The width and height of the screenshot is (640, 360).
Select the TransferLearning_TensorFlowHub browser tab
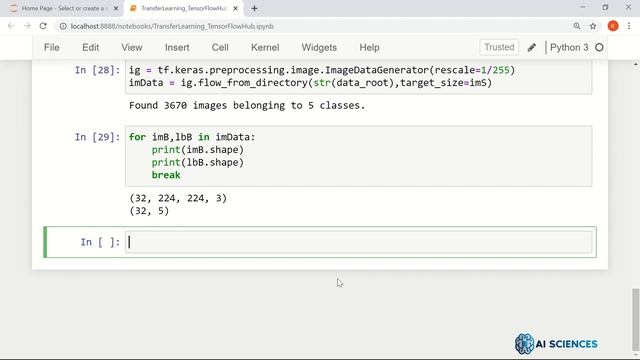[184, 8]
